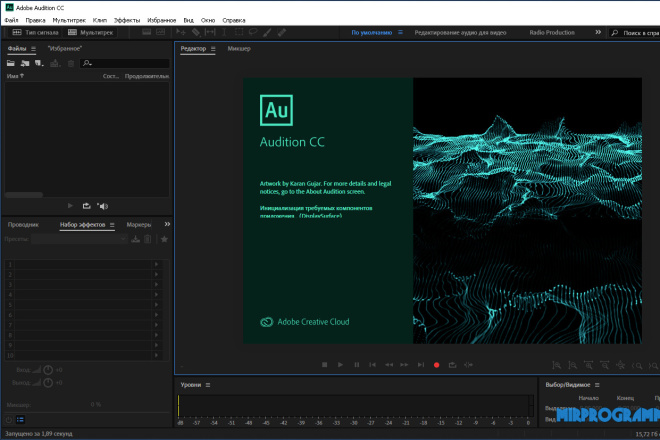Image resolution: width=660 pixels, height=440 pixels.
Task: Click the red Record button
Action: coord(436,365)
